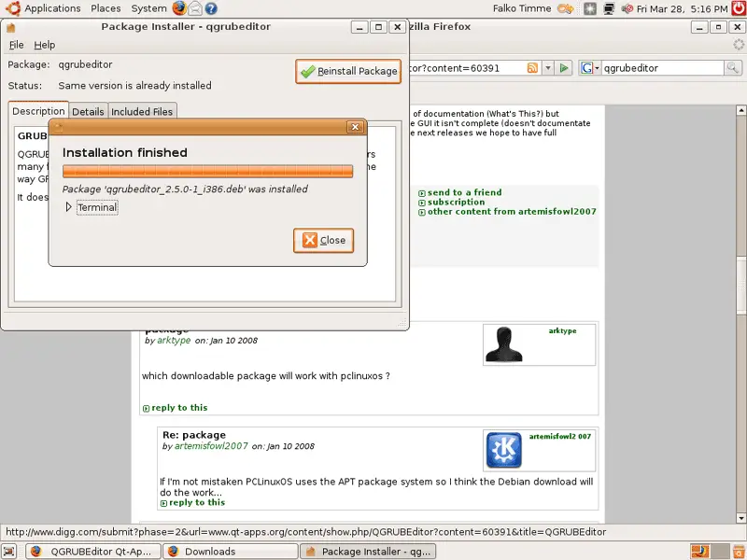The image size is (747, 560).
Task: Click the green Go arrow in the Firefox address bar
Action: [564, 68]
